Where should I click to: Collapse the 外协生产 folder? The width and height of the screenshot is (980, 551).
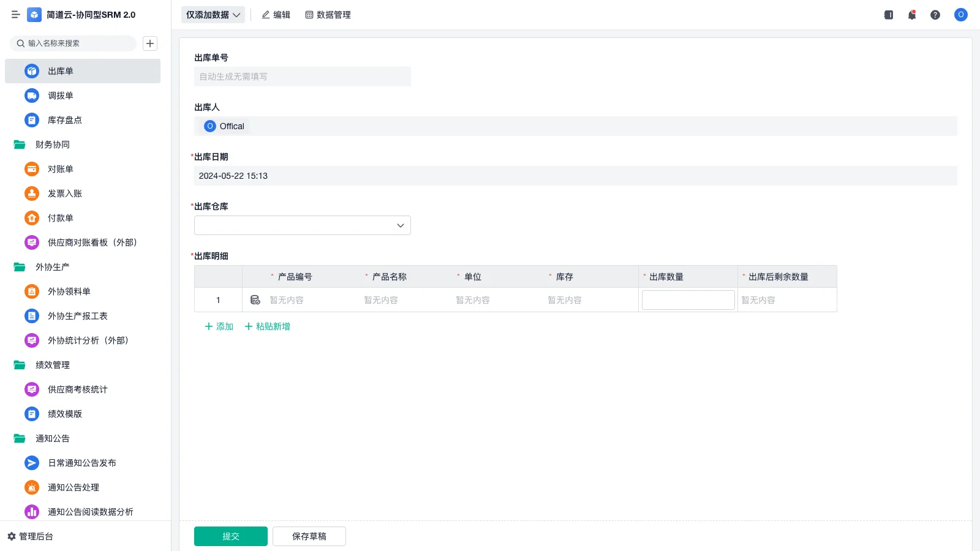coord(20,267)
